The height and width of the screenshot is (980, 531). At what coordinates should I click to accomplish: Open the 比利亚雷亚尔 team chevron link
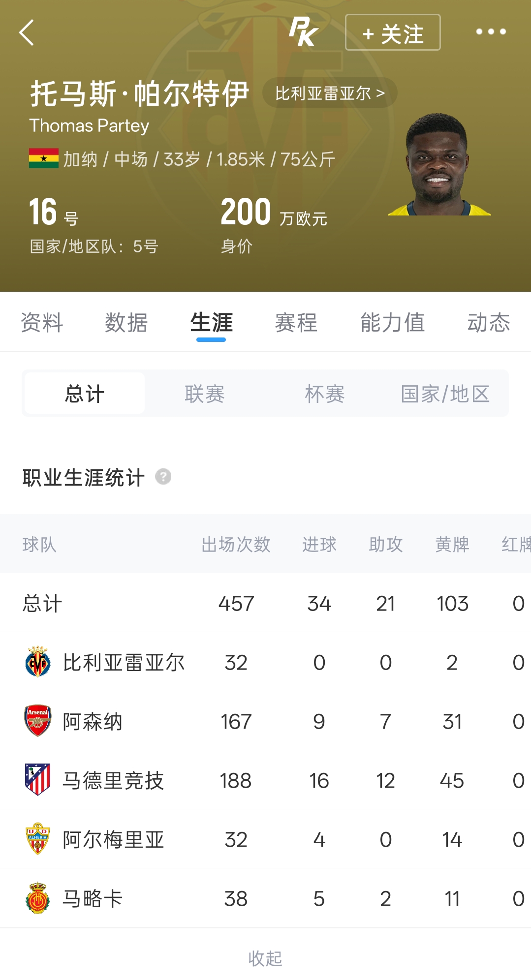pyautogui.click(x=330, y=92)
